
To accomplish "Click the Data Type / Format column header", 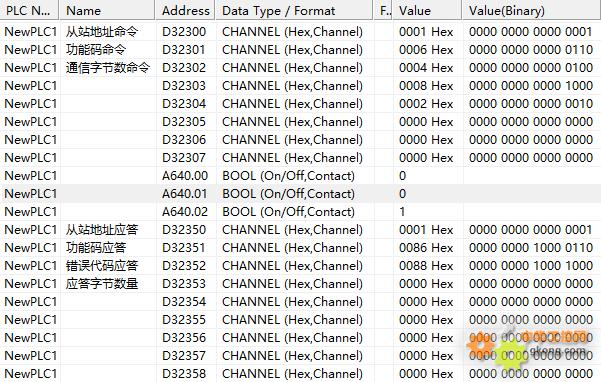I will (294, 10).
